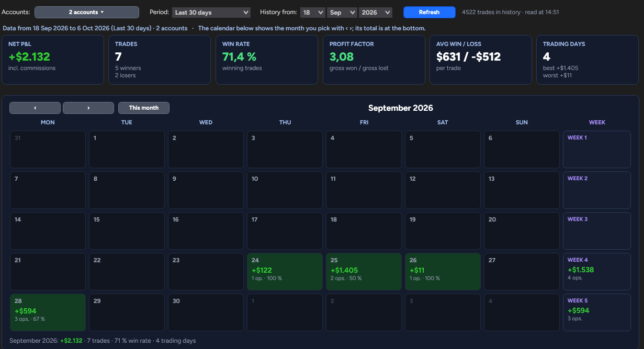
Task: Click the SUN column header
Action: tap(522, 122)
